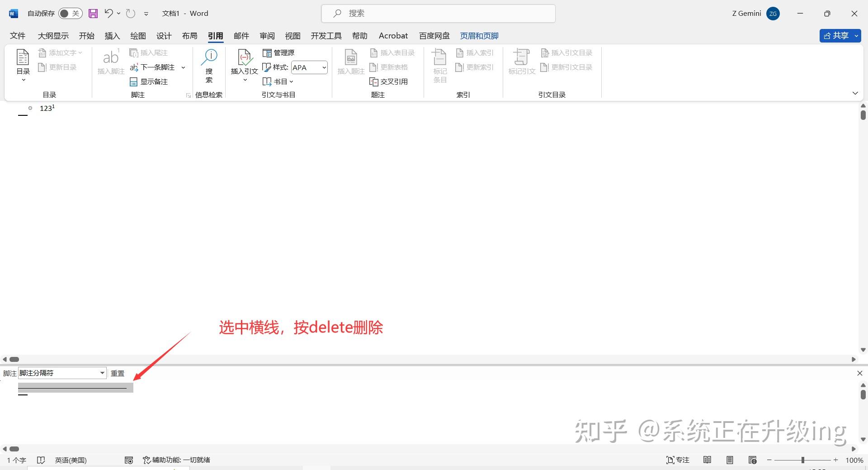Image resolution: width=868 pixels, height=470 pixels.
Task: Switch to the 大纲显示 (Outlining) tab
Action: click(53, 36)
